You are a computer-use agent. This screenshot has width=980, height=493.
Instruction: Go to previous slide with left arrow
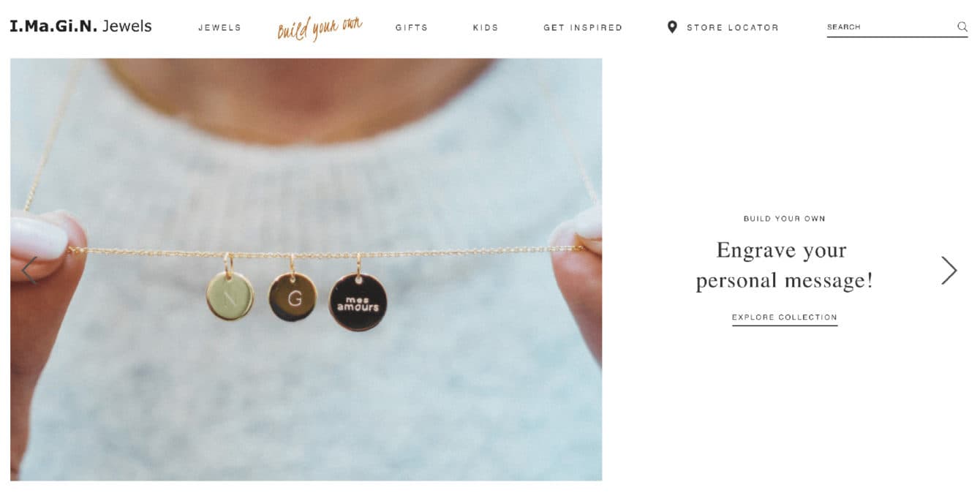tap(29, 270)
